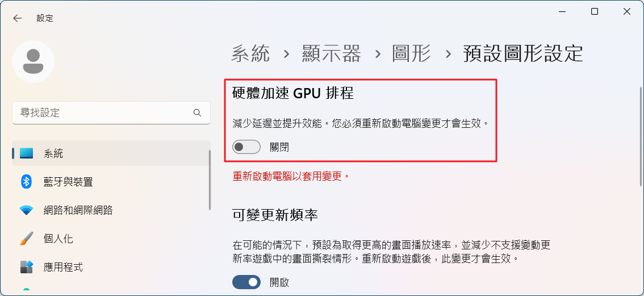Maximize the Settings window

click(x=595, y=11)
